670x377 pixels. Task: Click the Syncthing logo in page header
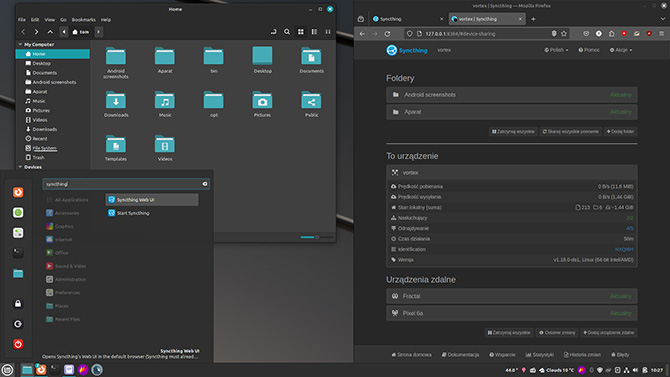tap(407, 50)
